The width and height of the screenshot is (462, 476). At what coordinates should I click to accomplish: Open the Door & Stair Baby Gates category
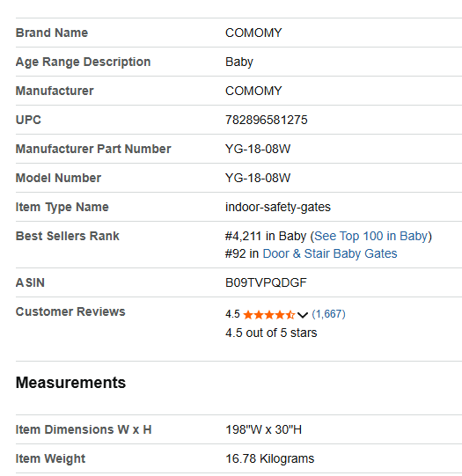330,253
